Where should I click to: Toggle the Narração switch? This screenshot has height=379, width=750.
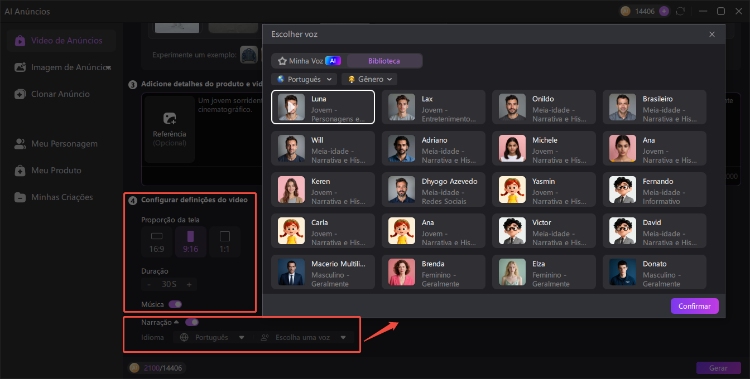tap(192, 323)
